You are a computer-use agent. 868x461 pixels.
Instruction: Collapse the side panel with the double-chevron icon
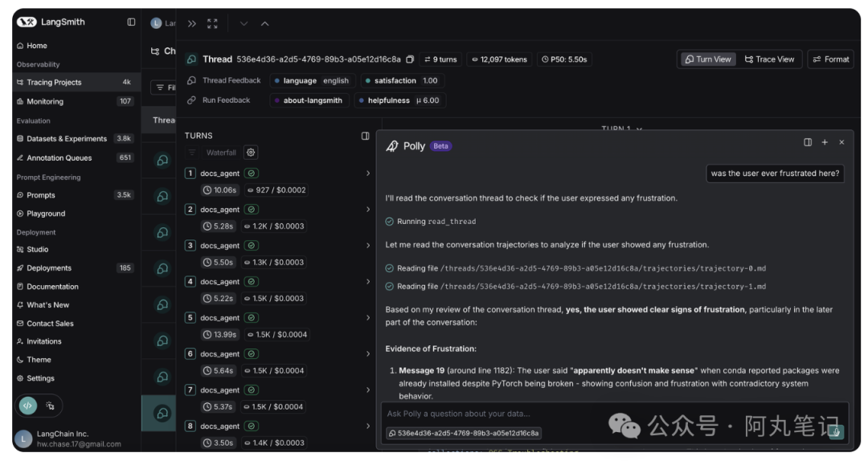(x=192, y=24)
